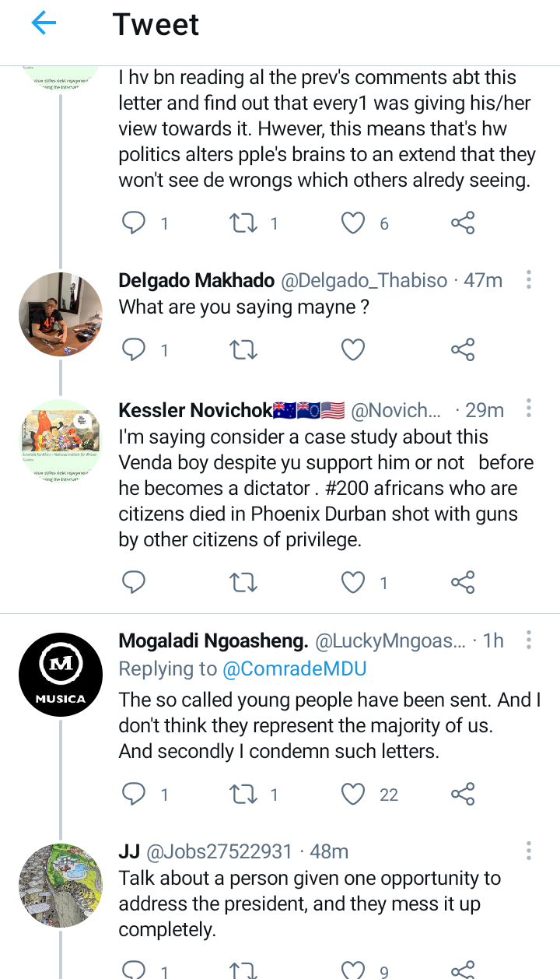Retweet Kessler Novichok's Venda boy tweet
The width and height of the screenshot is (560, 979).
[243, 582]
